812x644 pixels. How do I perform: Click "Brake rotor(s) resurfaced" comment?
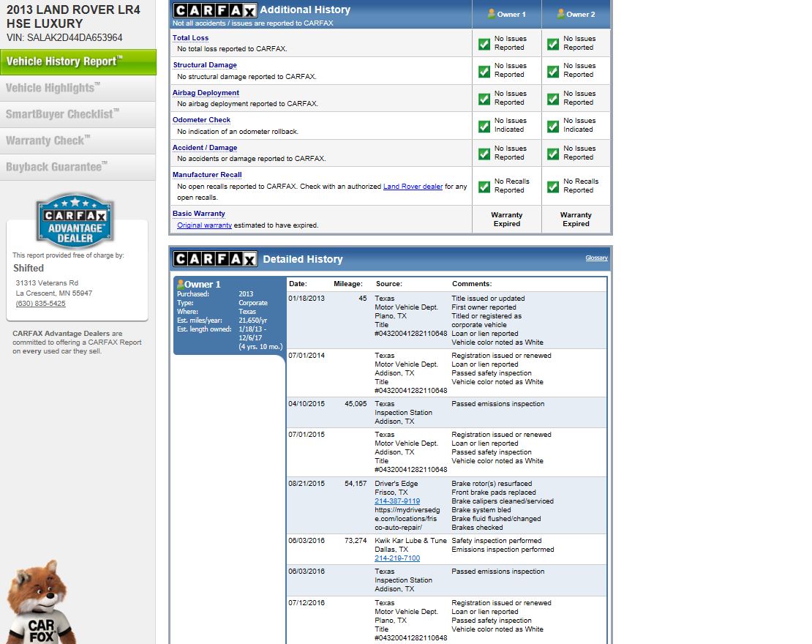(x=492, y=484)
